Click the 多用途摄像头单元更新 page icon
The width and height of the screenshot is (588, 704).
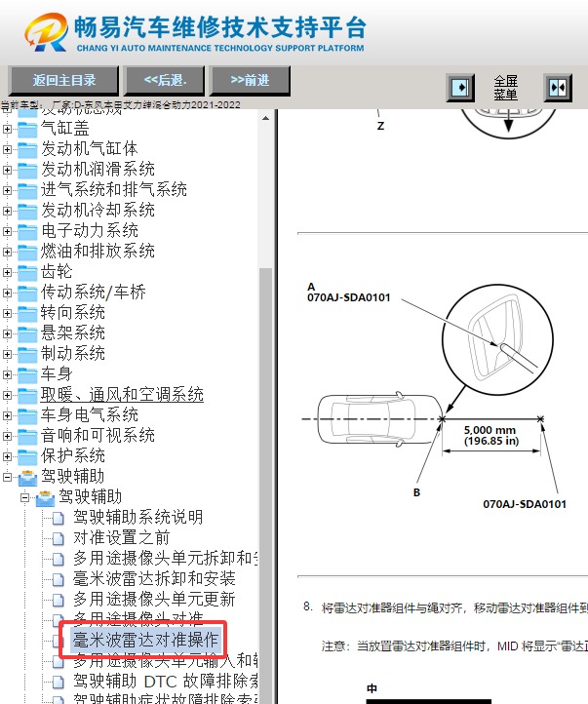pos(59,600)
